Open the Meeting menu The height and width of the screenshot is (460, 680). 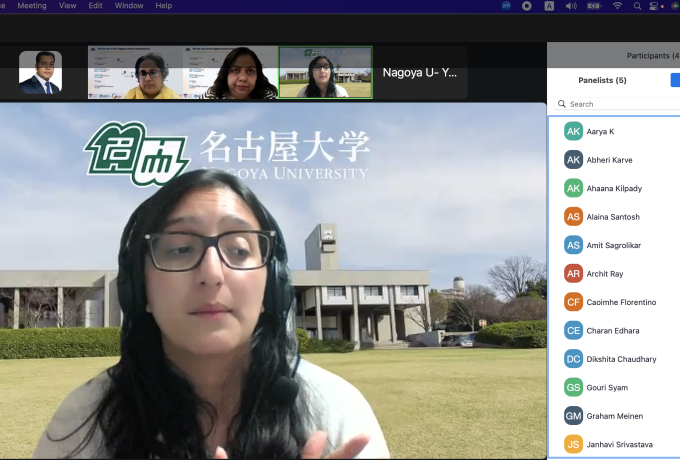coord(32,6)
